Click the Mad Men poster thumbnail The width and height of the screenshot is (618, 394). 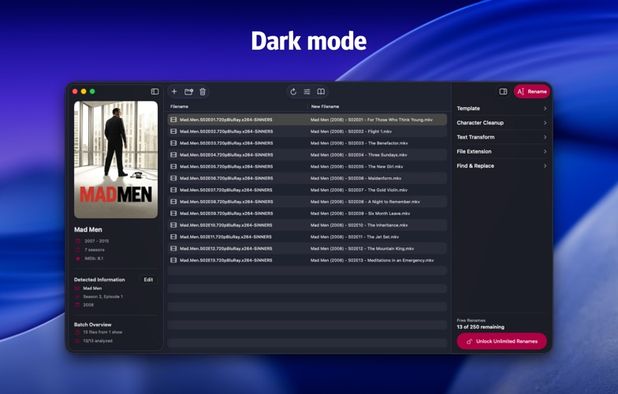point(116,160)
